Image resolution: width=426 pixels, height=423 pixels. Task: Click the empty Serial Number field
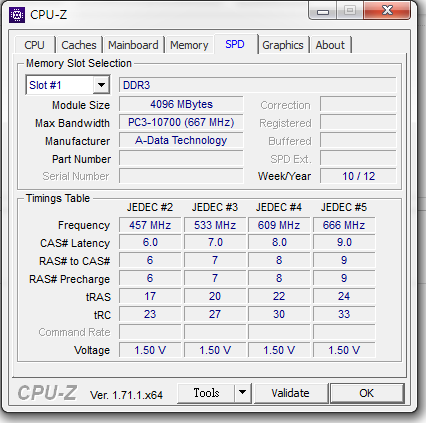[181, 176]
